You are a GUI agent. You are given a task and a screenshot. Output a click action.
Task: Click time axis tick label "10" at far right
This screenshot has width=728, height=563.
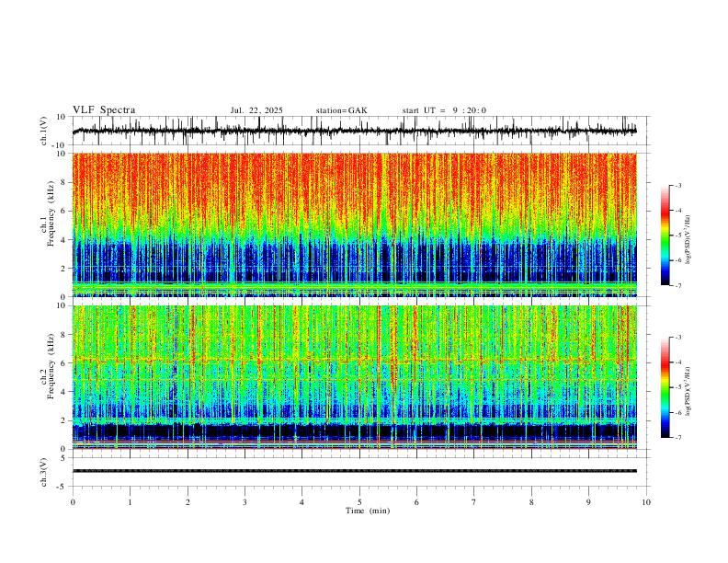(x=646, y=502)
